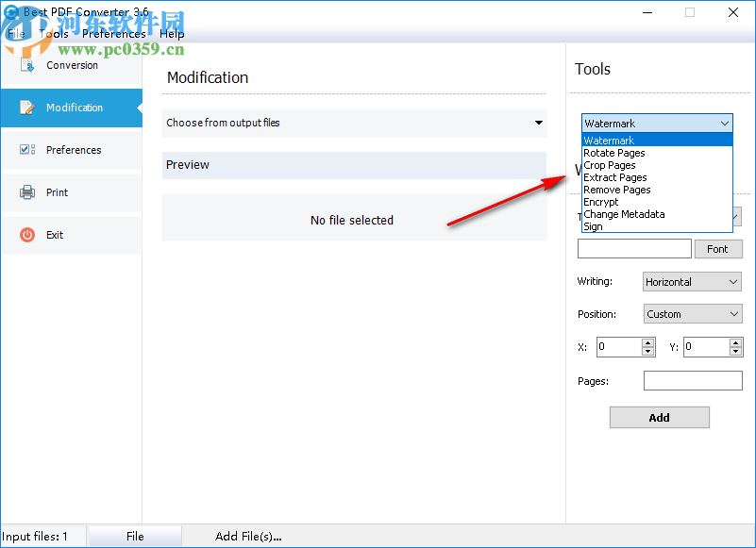The height and width of the screenshot is (548, 756).
Task: Click the X spinner up arrow
Action: (x=649, y=342)
